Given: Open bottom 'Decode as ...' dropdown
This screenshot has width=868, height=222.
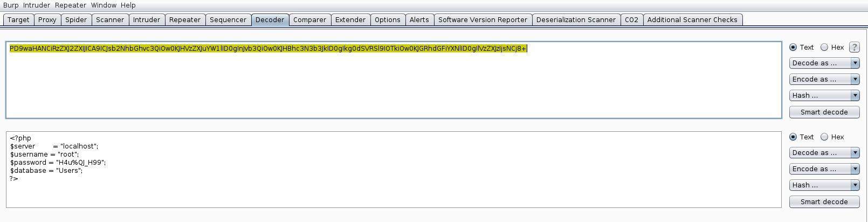Looking at the screenshot, I should point(824,153).
